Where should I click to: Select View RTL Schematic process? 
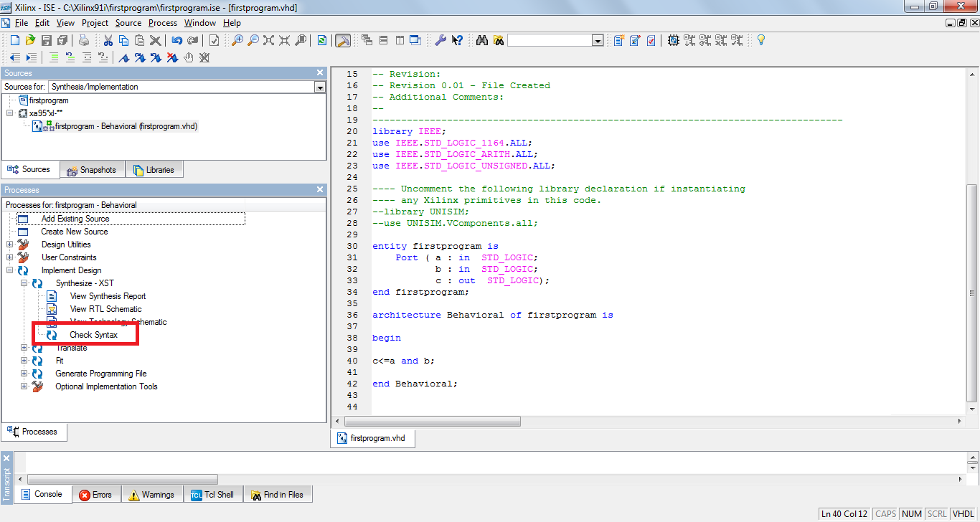(105, 309)
